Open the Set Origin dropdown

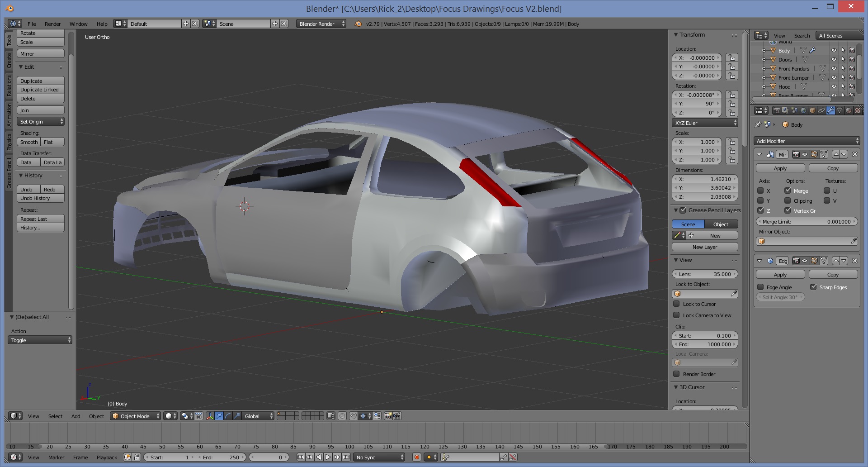click(41, 122)
